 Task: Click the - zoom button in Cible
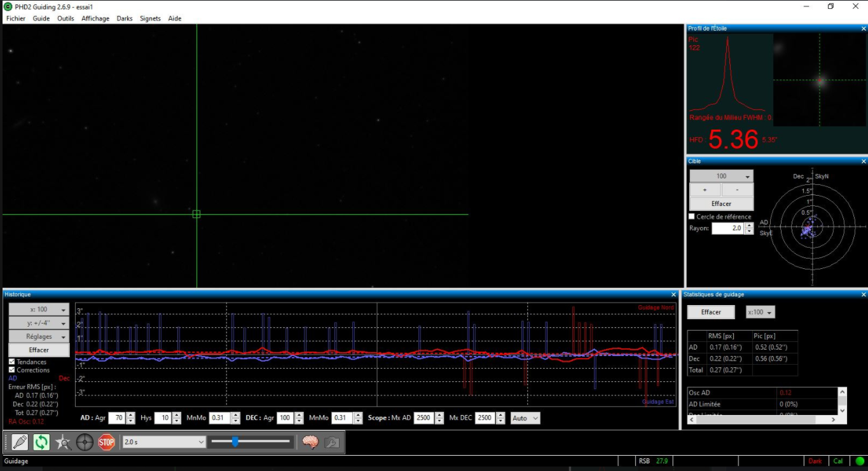click(x=738, y=190)
